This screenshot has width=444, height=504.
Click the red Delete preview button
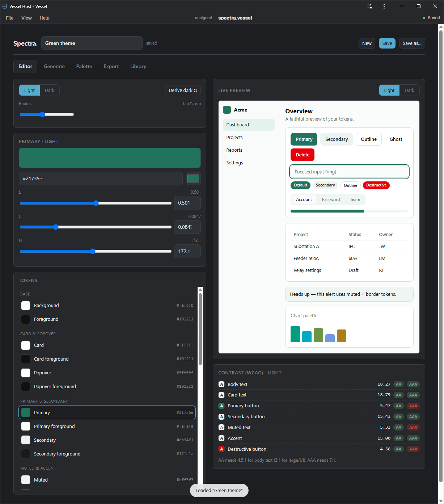coord(303,155)
